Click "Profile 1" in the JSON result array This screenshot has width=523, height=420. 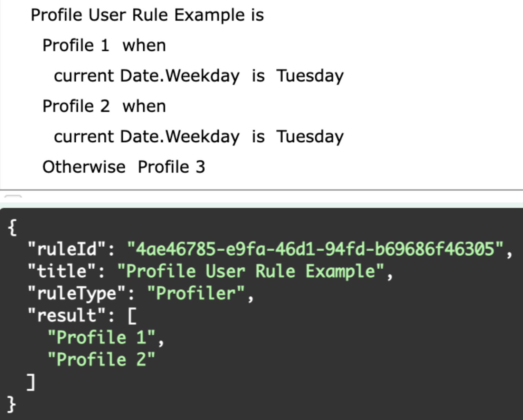102,337
